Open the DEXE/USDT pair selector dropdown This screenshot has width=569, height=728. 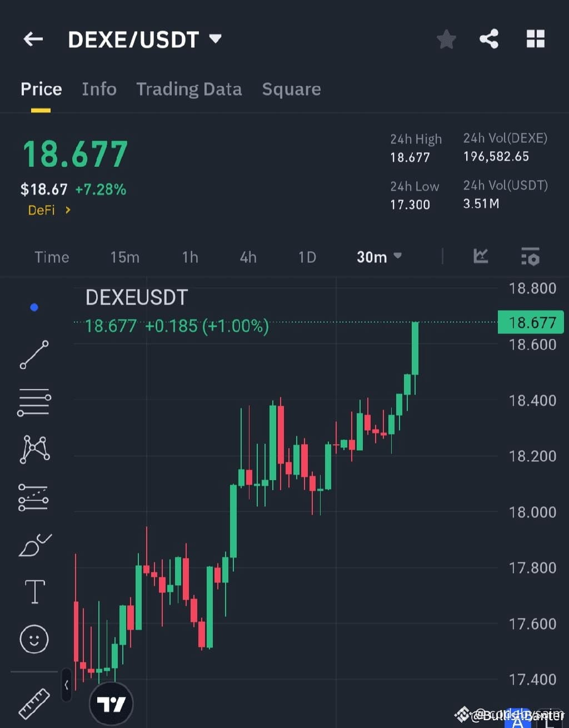click(x=144, y=39)
